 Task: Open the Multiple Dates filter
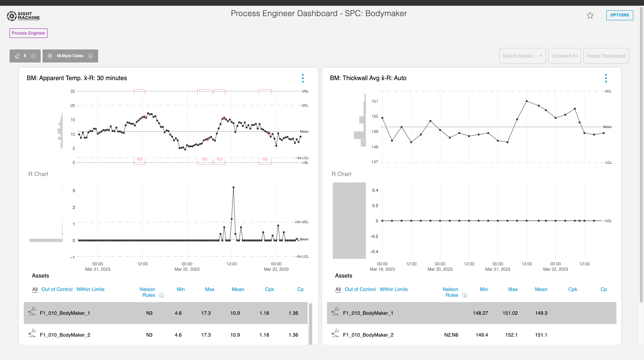pos(70,56)
